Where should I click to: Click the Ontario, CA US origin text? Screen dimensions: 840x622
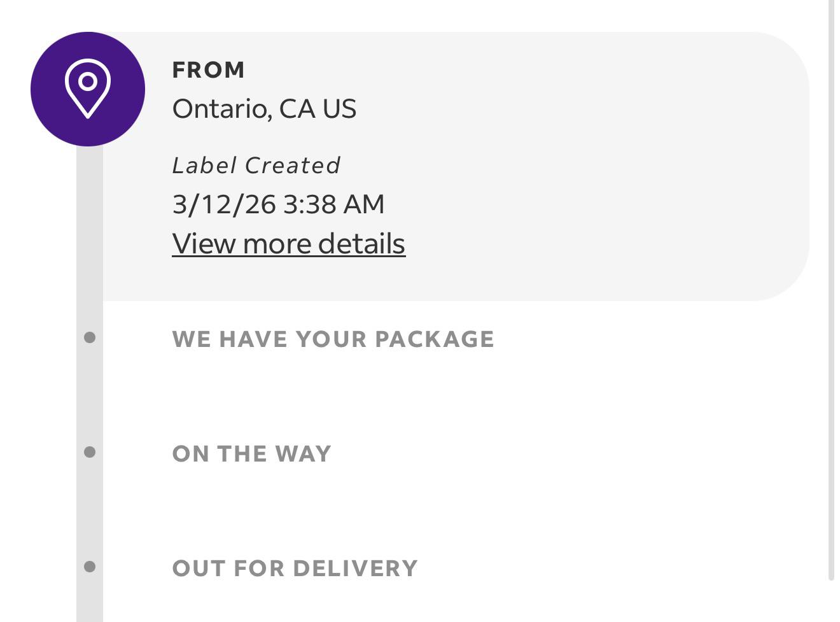pos(264,109)
